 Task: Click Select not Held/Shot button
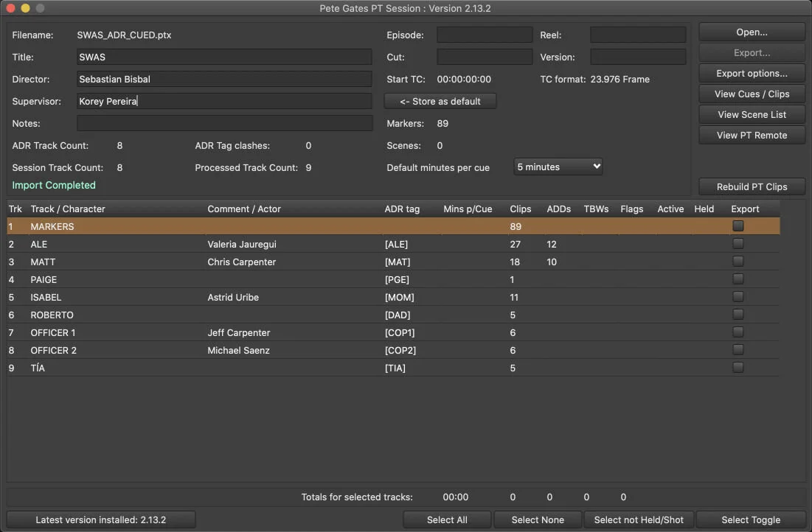click(639, 519)
